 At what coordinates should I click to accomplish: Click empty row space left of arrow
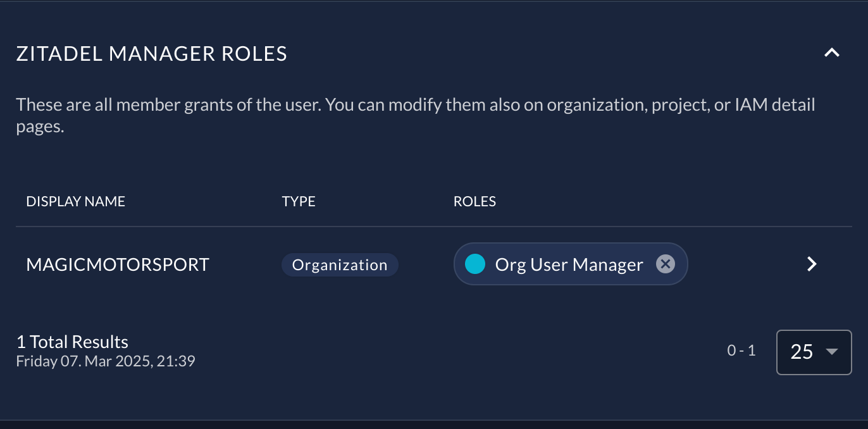tap(740, 264)
